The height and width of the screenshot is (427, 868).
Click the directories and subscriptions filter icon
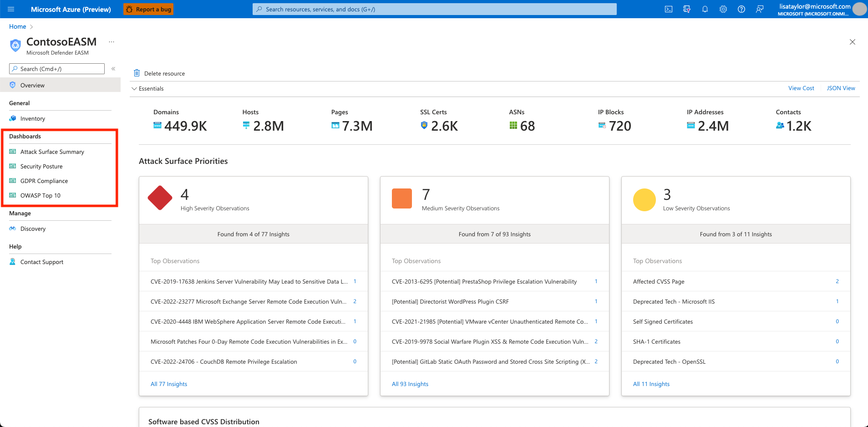tap(687, 9)
